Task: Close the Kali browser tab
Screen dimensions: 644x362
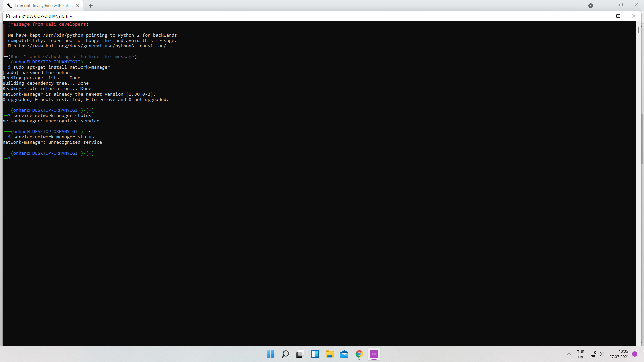Action: pyautogui.click(x=78, y=6)
